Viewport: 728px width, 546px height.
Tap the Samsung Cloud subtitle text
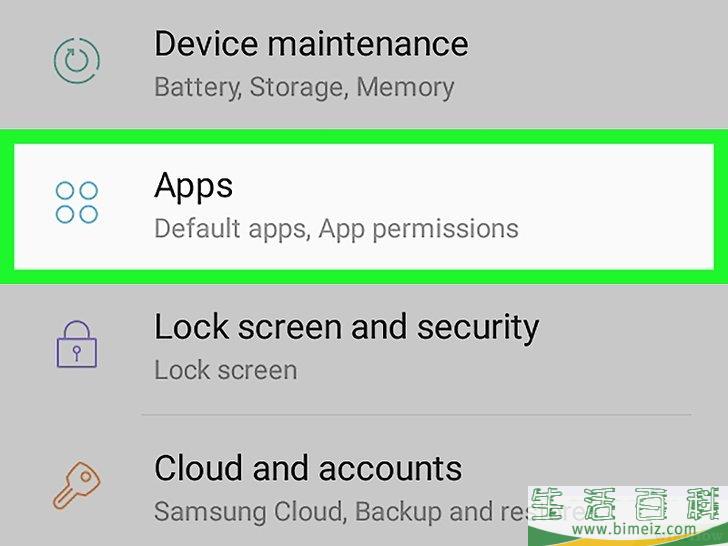[x=251, y=511]
